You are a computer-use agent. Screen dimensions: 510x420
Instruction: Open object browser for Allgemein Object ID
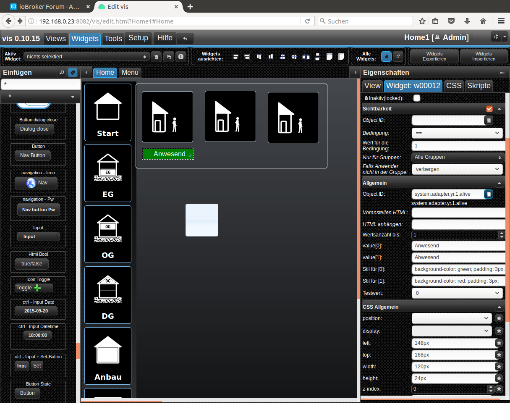pos(488,194)
